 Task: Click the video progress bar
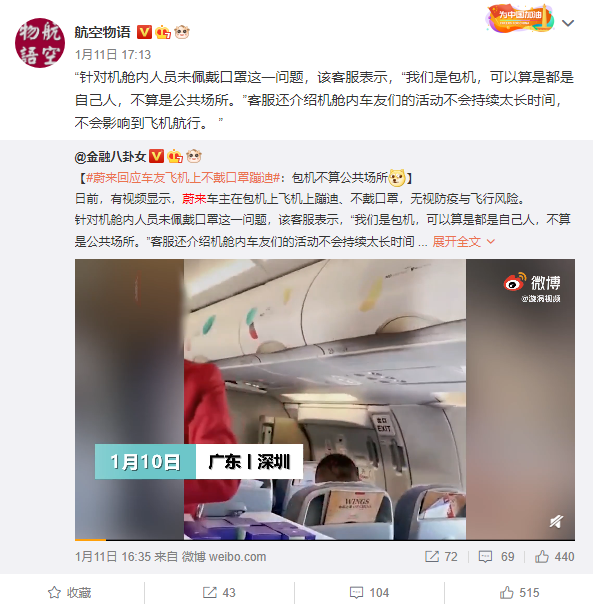[325, 540]
